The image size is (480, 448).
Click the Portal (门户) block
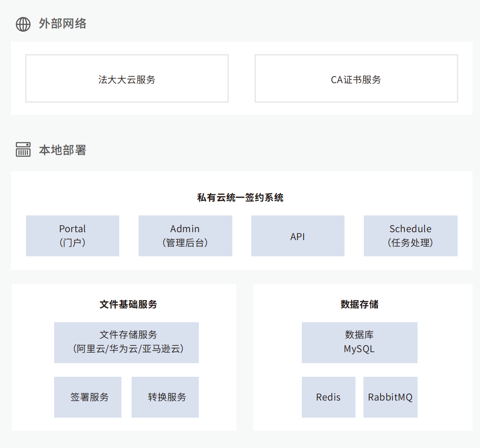(73, 236)
